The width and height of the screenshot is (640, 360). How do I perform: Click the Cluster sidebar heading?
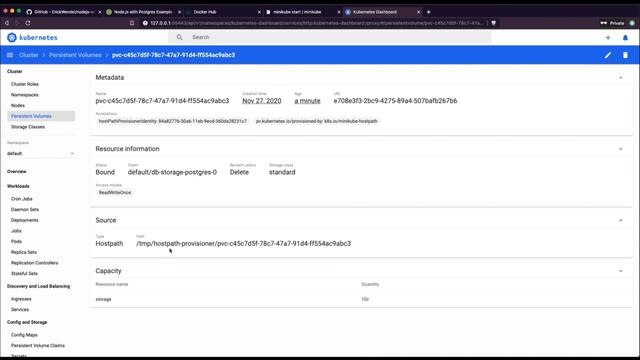click(15, 71)
